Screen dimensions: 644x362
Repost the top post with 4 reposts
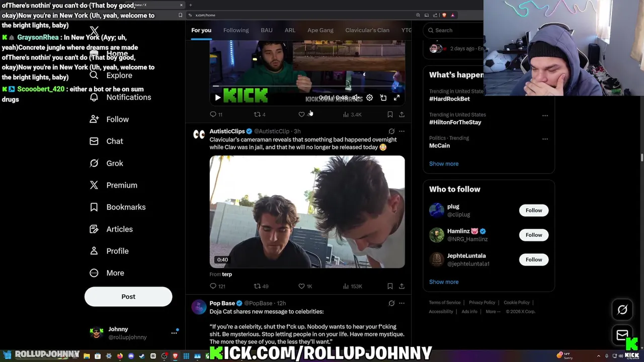click(x=260, y=115)
